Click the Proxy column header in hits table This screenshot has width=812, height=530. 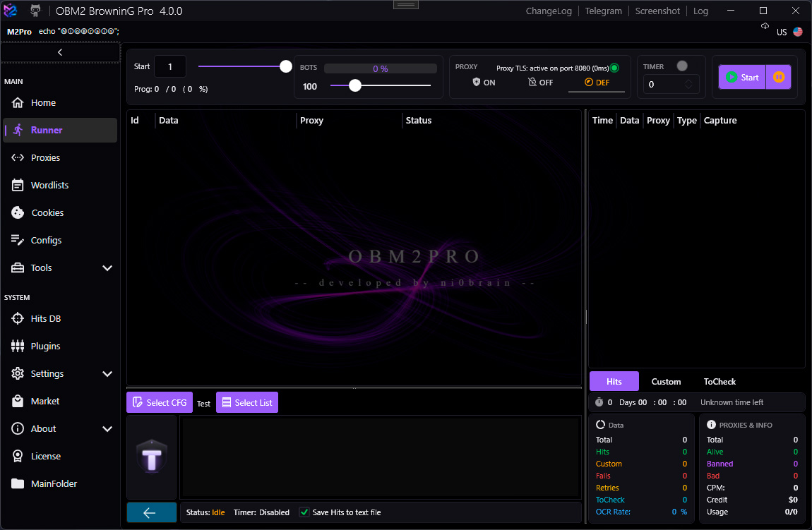pyautogui.click(x=658, y=120)
